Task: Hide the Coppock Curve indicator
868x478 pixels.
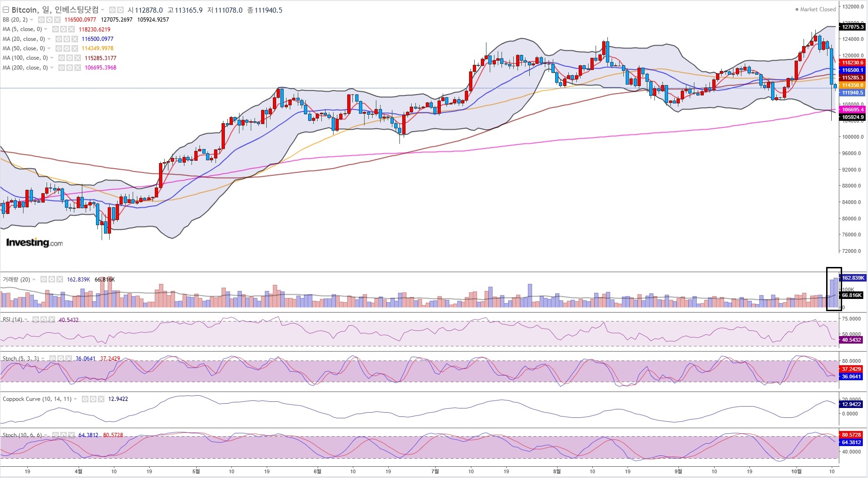Action: [x=85, y=399]
